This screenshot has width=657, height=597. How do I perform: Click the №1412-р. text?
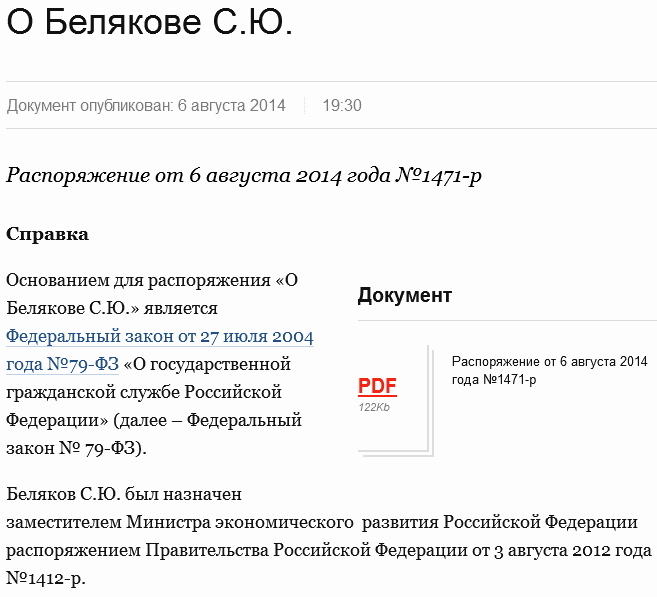46,579
